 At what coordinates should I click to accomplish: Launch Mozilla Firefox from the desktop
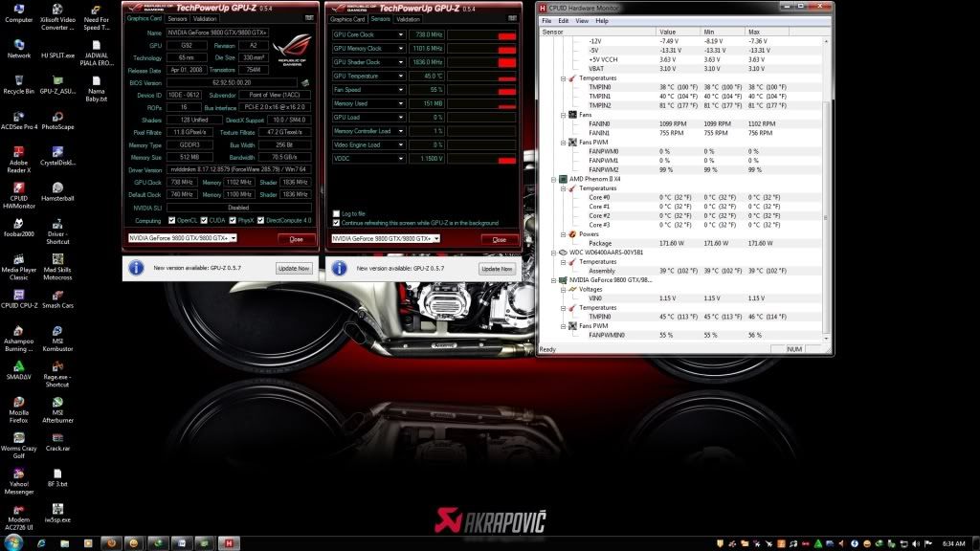pos(19,409)
